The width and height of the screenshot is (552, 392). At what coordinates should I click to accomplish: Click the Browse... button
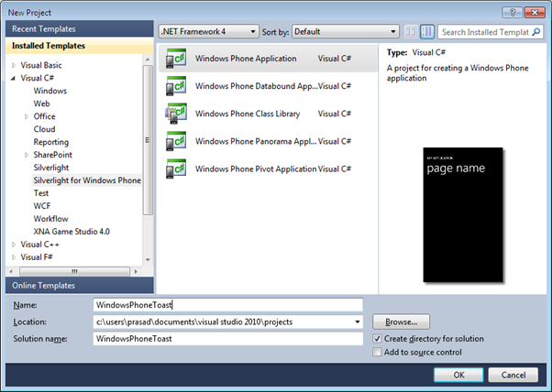pos(401,322)
